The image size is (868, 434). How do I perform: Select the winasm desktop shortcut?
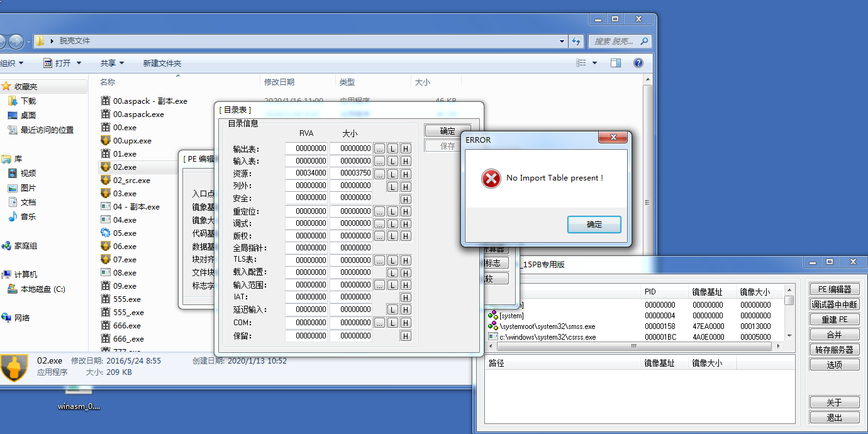coord(79,398)
